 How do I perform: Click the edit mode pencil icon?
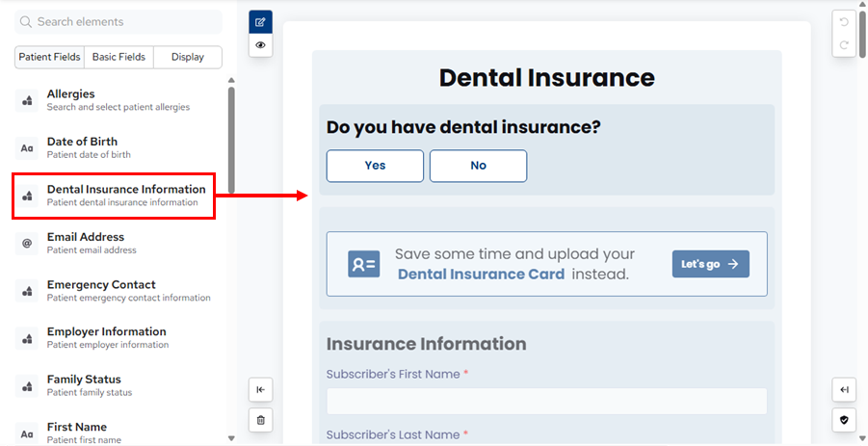(x=260, y=22)
